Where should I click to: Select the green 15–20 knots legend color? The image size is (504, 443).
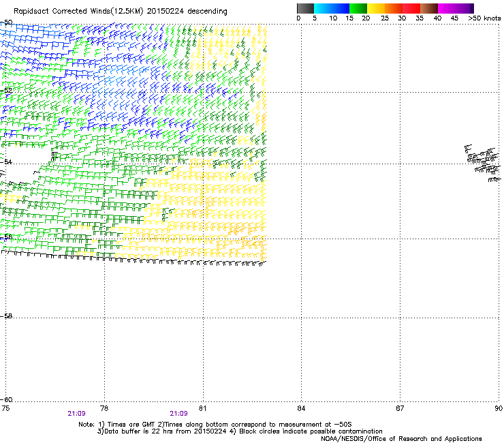[x=358, y=8]
